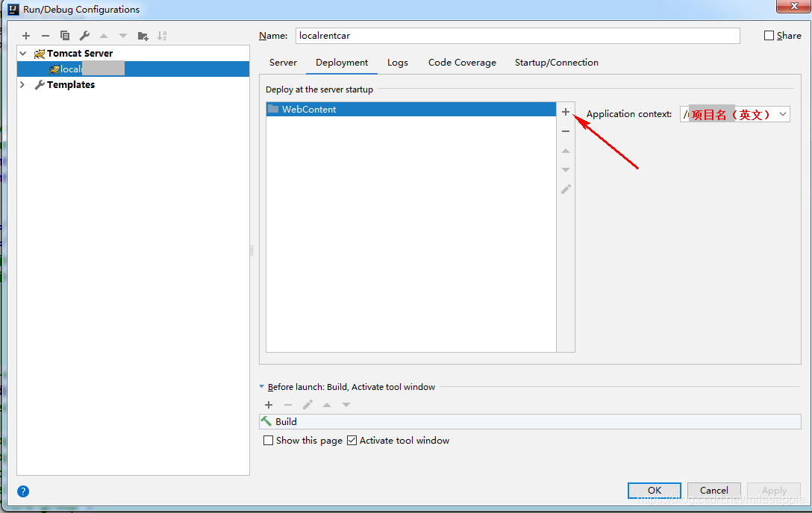
Task: Add a Before launch task
Action: (268, 405)
